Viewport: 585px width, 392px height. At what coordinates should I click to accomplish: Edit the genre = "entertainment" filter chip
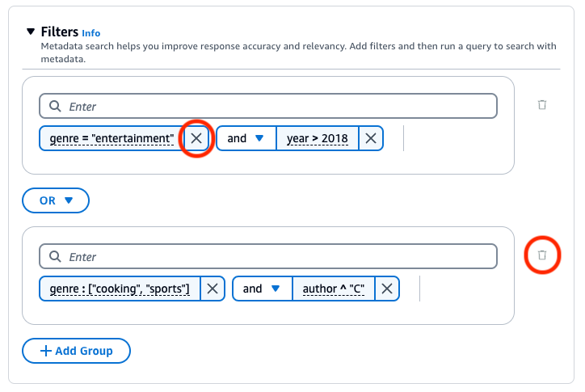(112, 138)
